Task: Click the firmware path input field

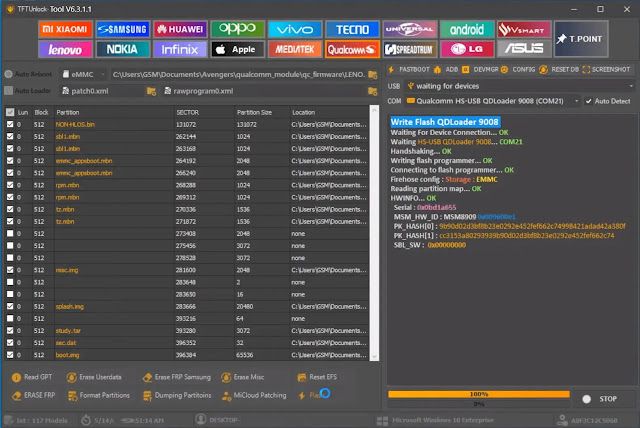Action: pos(238,75)
